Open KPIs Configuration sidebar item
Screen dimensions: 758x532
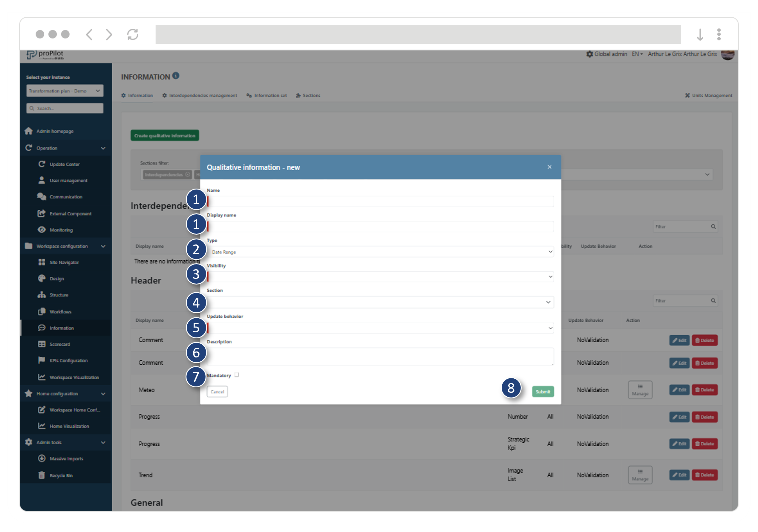[68, 360]
